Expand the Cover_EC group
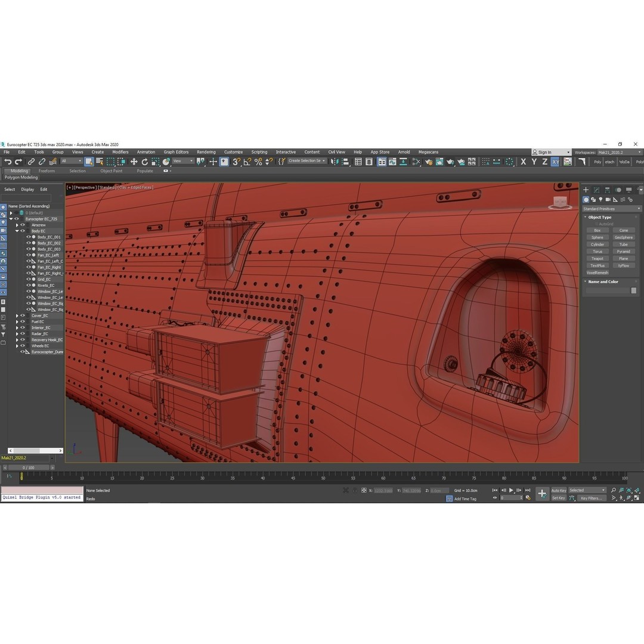 (x=17, y=315)
